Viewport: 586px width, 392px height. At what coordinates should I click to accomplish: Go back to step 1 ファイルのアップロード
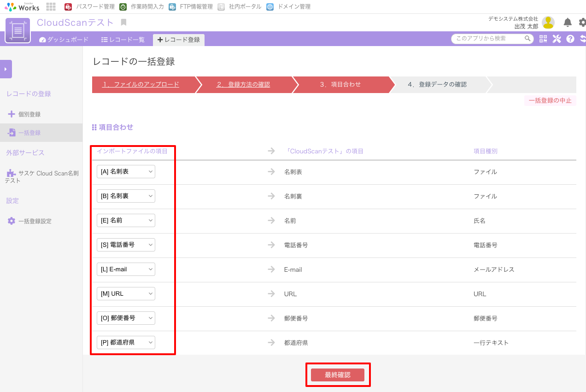point(141,85)
